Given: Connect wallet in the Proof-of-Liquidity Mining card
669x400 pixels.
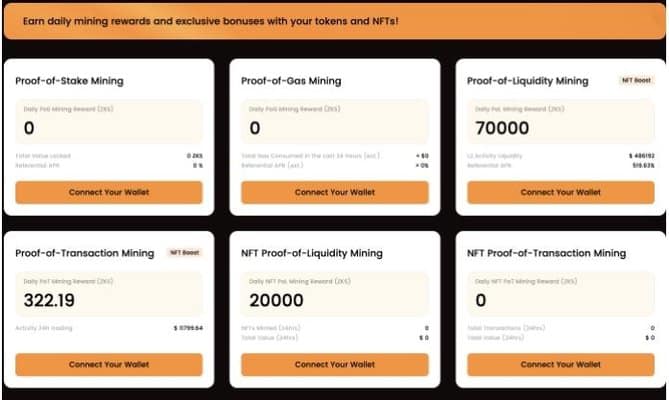Looking at the screenshot, I should click(560, 192).
